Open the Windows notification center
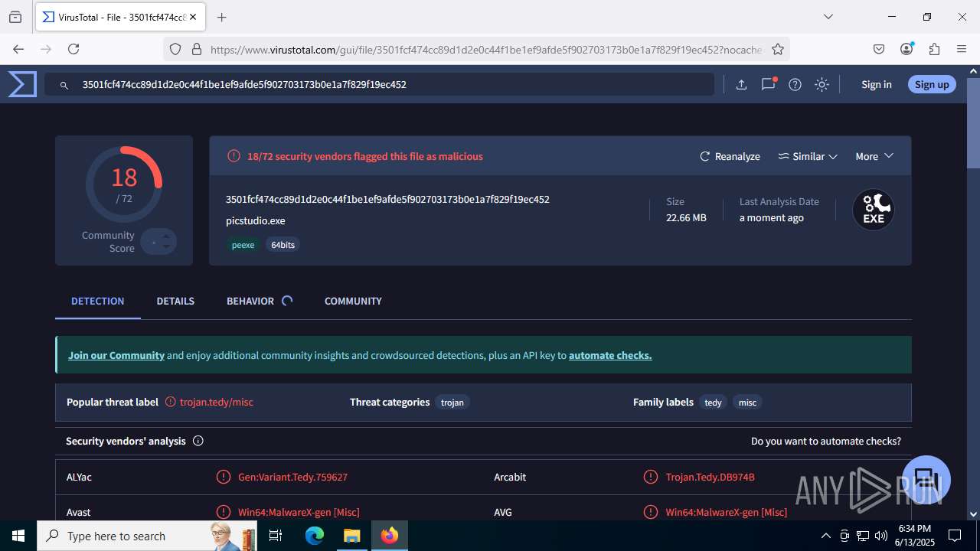980x551 pixels. (x=955, y=536)
